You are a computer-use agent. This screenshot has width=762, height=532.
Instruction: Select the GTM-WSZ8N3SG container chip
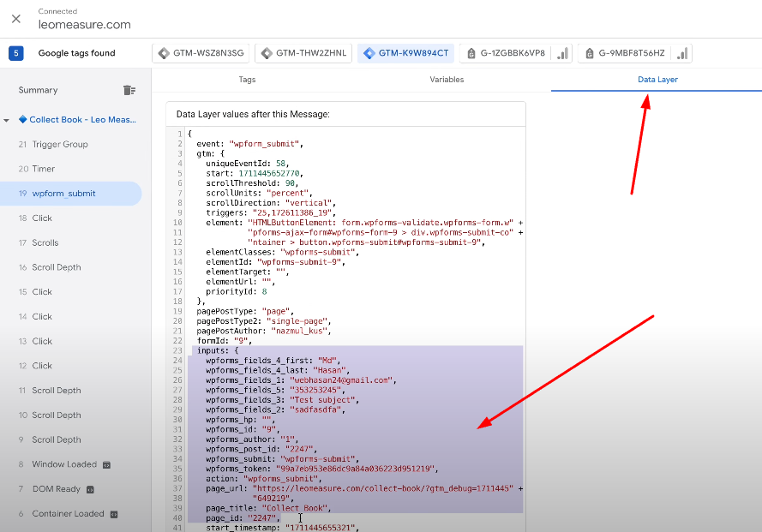pyautogui.click(x=201, y=53)
